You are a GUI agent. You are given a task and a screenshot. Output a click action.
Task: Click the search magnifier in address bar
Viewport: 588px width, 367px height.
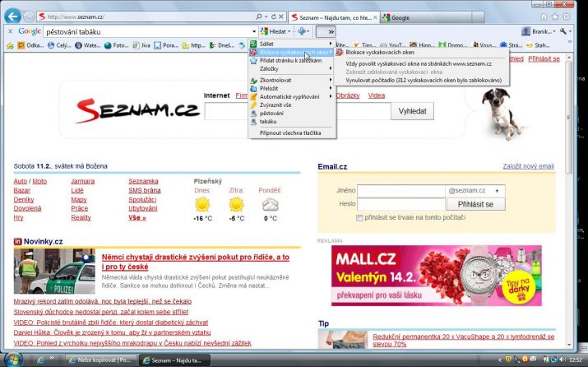[259, 17]
